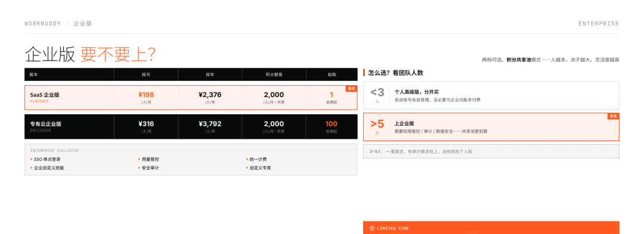
Task: Click the 按月 column header
Action: click(x=146, y=74)
